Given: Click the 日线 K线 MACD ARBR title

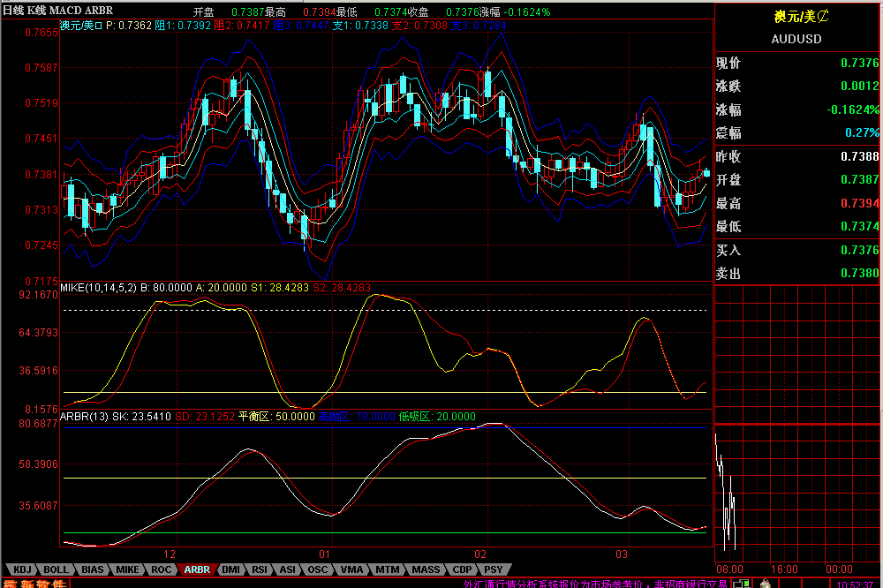Looking at the screenshot, I should pos(57,11).
